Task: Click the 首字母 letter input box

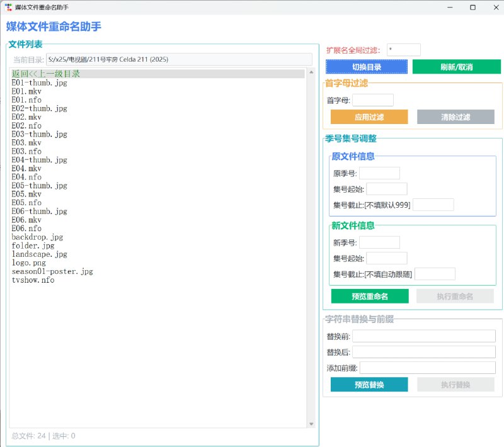Action: [x=372, y=99]
